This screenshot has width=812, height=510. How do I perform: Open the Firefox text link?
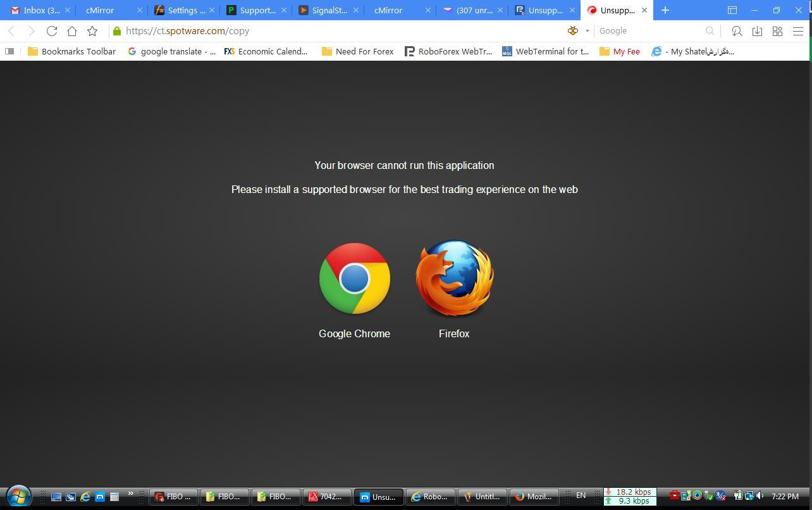pyautogui.click(x=454, y=333)
